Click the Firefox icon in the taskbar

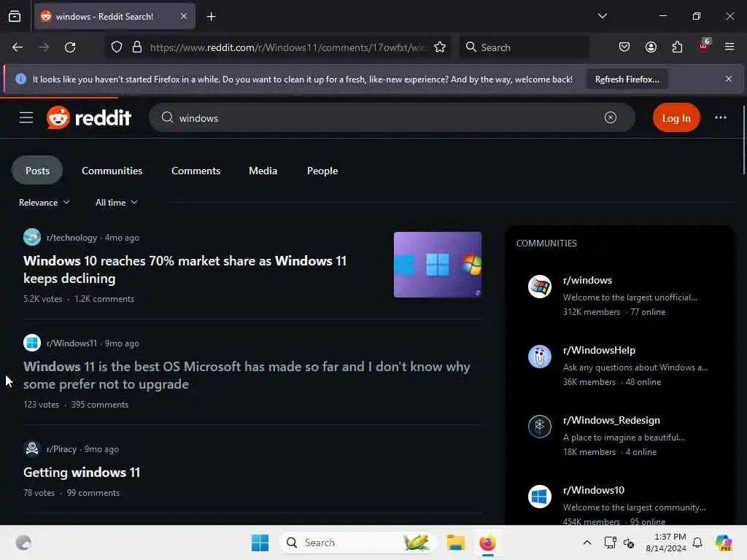tap(487, 542)
